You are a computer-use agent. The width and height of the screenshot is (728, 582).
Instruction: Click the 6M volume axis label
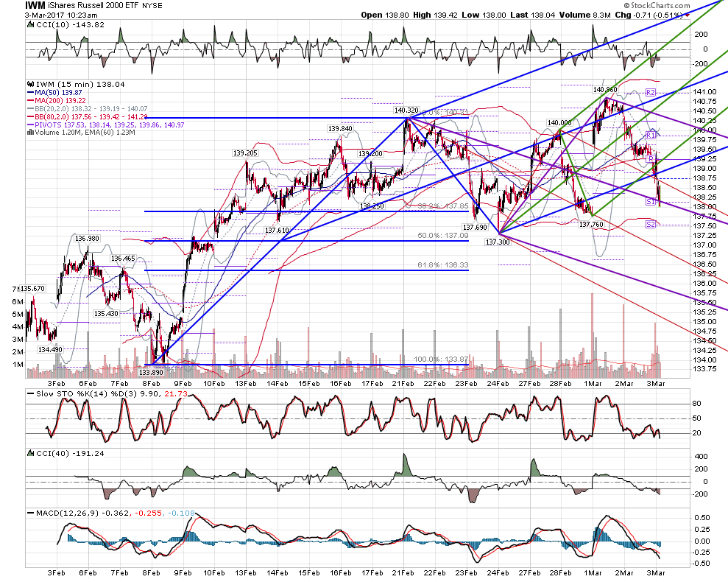pyautogui.click(x=18, y=302)
